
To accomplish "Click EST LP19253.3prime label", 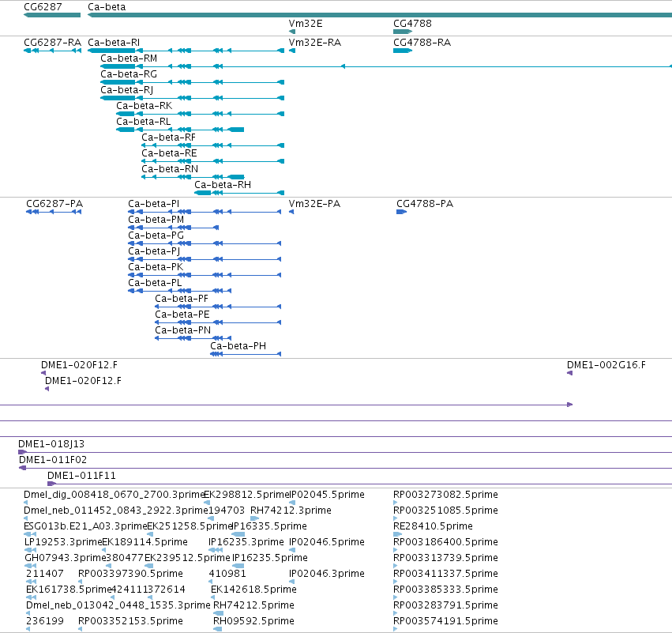I will point(63,542).
